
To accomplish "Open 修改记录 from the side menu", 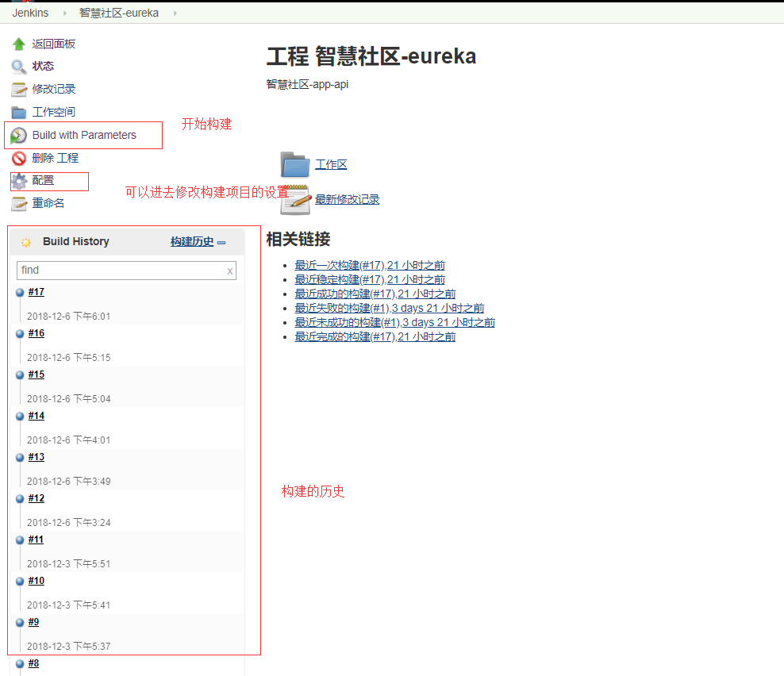I will 54,89.
